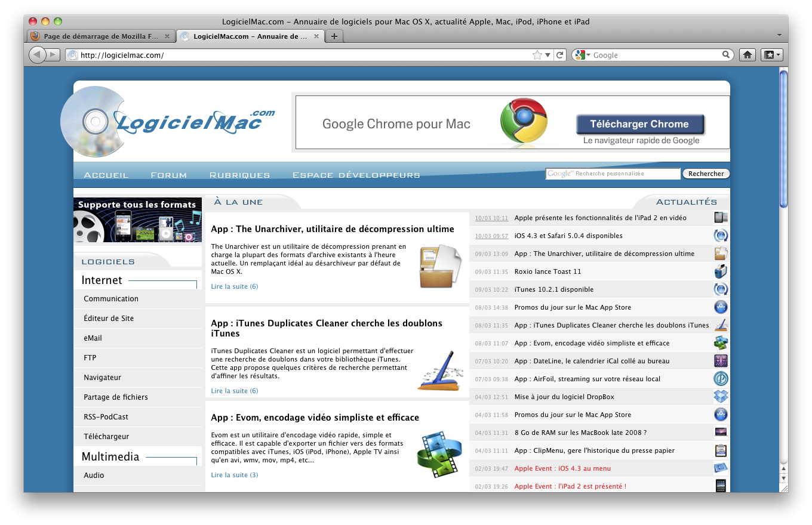This screenshot has height=525, width=812.
Task: Open the Forum menu item
Action: click(x=169, y=175)
